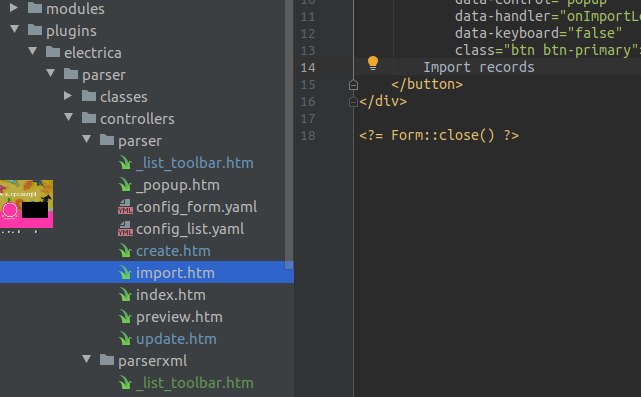Click the closing </div> tag
Image resolution: width=641 pixels, height=397 pixels.
pos(383,101)
